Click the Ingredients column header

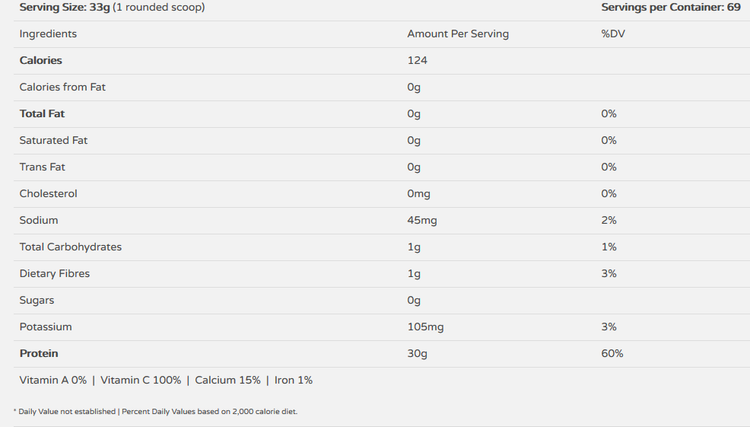point(48,34)
